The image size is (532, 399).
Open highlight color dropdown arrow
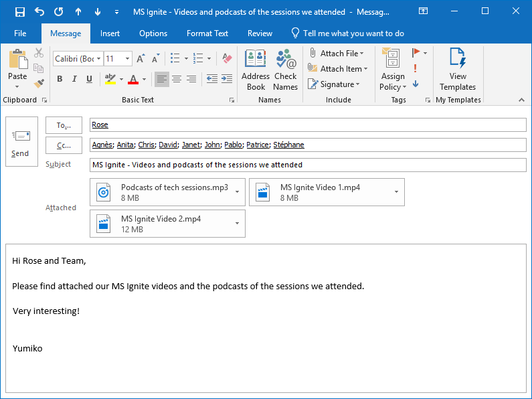pyautogui.click(x=121, y=80)
